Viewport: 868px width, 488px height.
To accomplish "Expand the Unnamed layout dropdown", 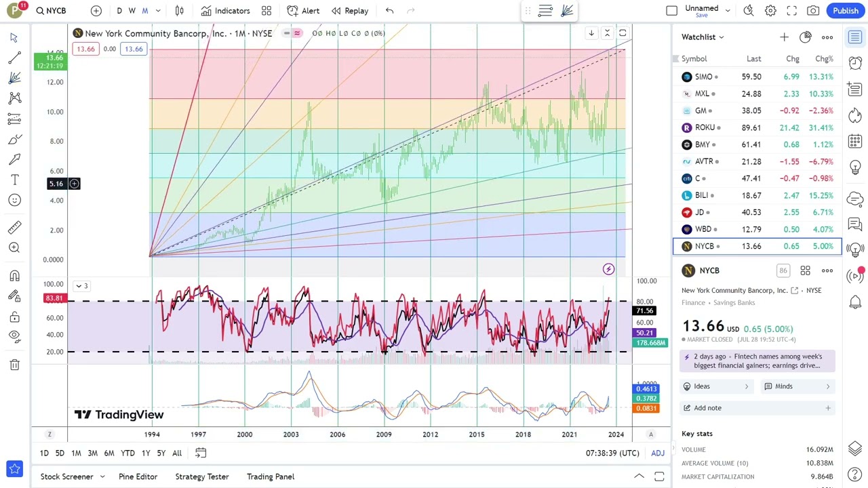I will click(728, 11).
